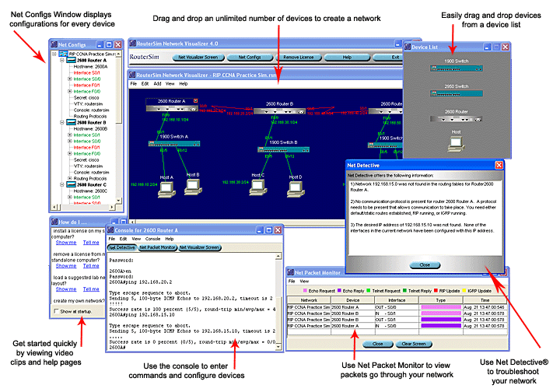Click the Net Configs vertical scrollbar down arrow

(119, 201)
